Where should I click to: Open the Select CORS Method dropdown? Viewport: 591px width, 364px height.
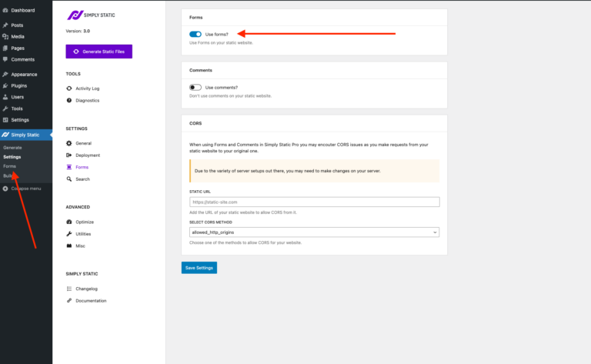point(314,232)
